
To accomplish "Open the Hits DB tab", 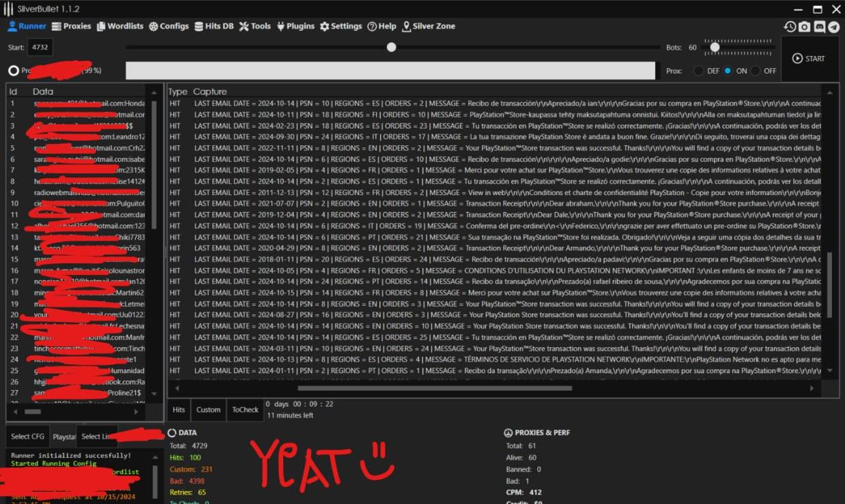I will coord(214,26).
